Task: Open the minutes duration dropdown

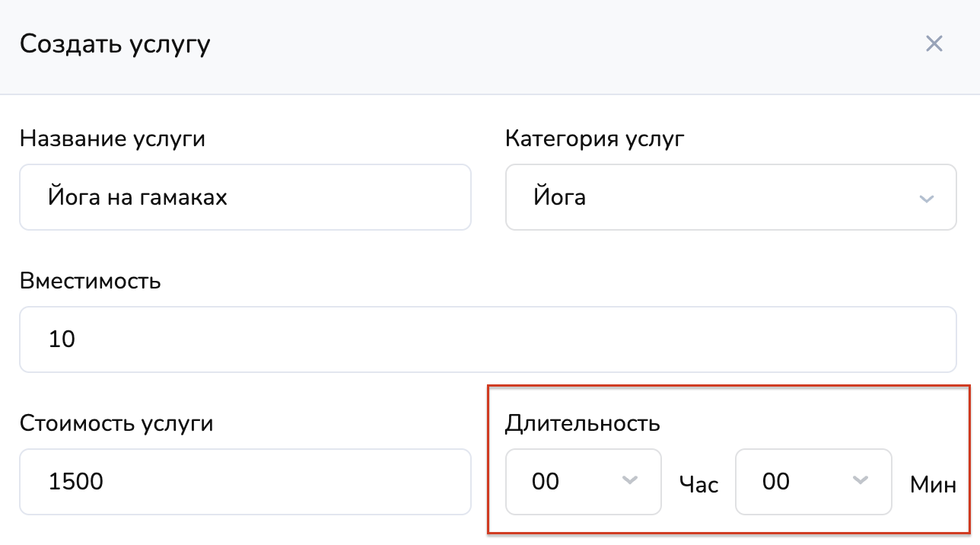Action: (x=813, y=482)
